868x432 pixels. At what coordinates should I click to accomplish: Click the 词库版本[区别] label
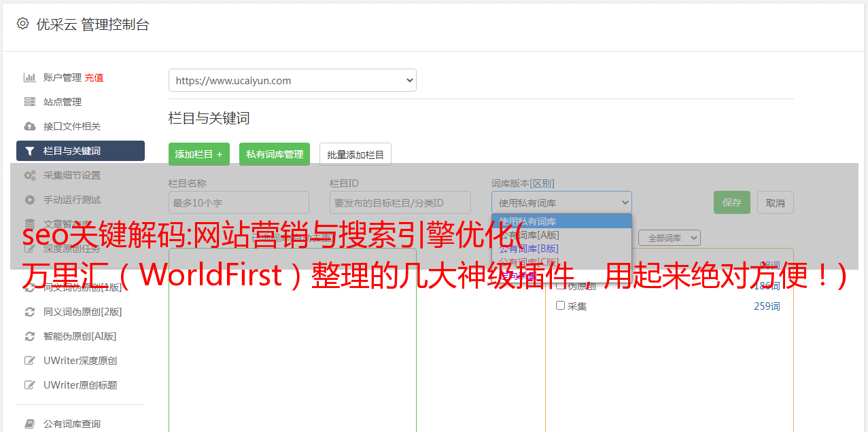(523, 183)
